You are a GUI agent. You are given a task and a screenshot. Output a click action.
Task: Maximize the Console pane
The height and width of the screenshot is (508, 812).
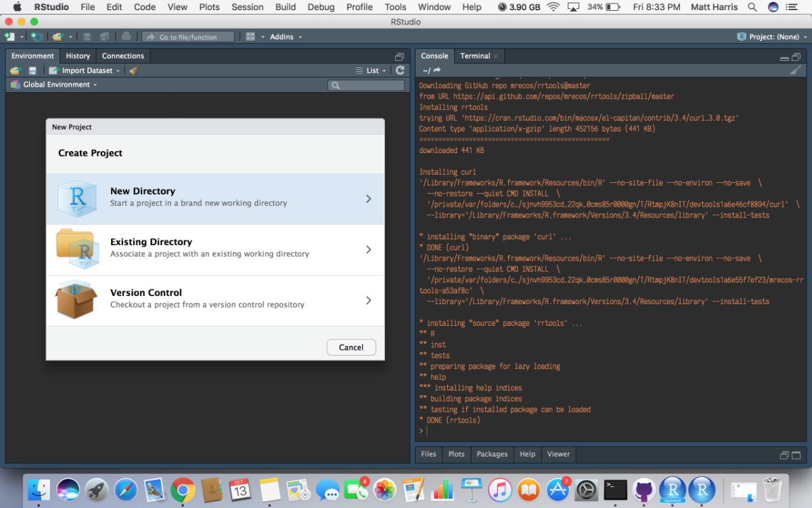coord(796,57)
